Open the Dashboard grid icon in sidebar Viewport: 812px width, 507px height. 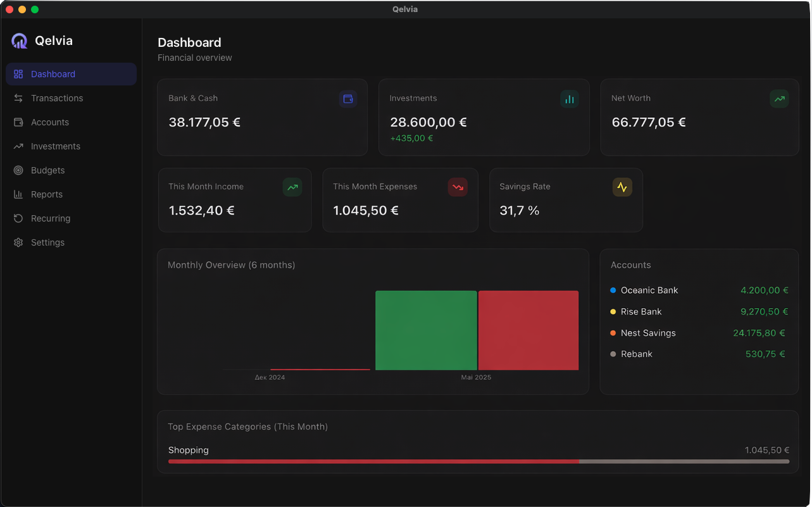pyautogui.click(x=18, y=74)
